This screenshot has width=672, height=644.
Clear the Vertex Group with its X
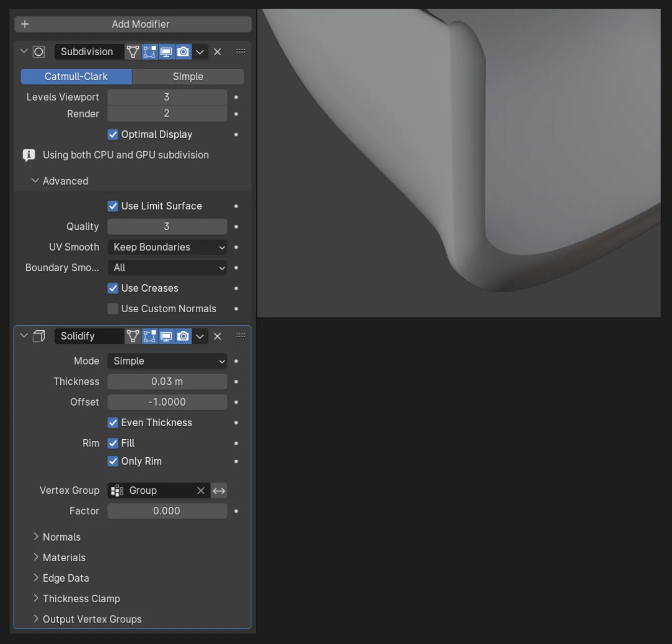(x=201, y=490)
